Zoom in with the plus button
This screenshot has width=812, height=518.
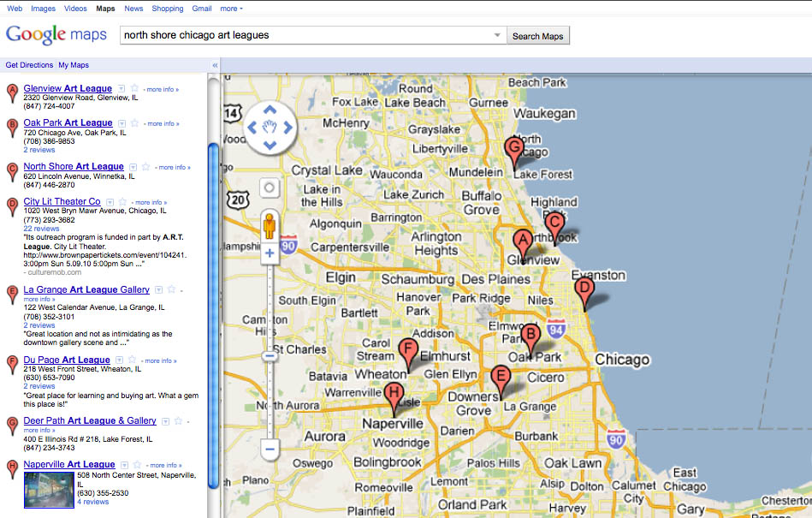(270, 253)
